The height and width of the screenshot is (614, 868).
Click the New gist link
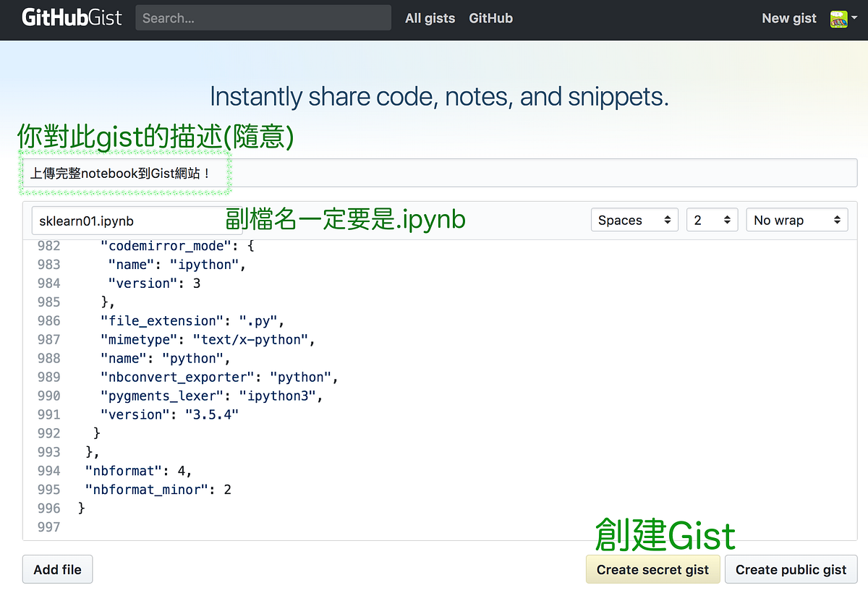tap(788, 18)
